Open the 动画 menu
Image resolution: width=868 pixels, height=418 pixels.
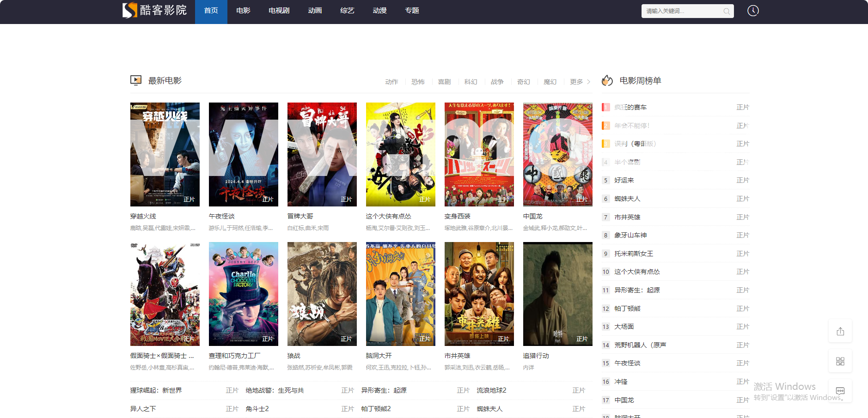tap(315, 11)
